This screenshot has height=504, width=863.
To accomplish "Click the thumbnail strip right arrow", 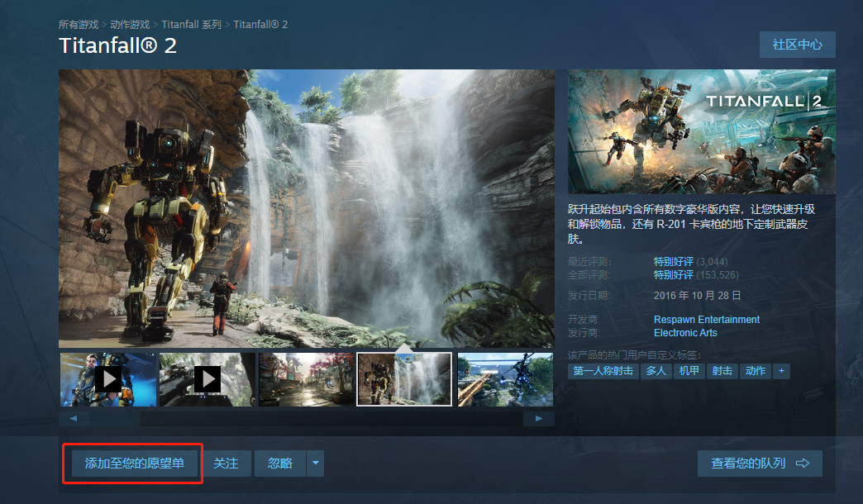I will tap(539, 419).
